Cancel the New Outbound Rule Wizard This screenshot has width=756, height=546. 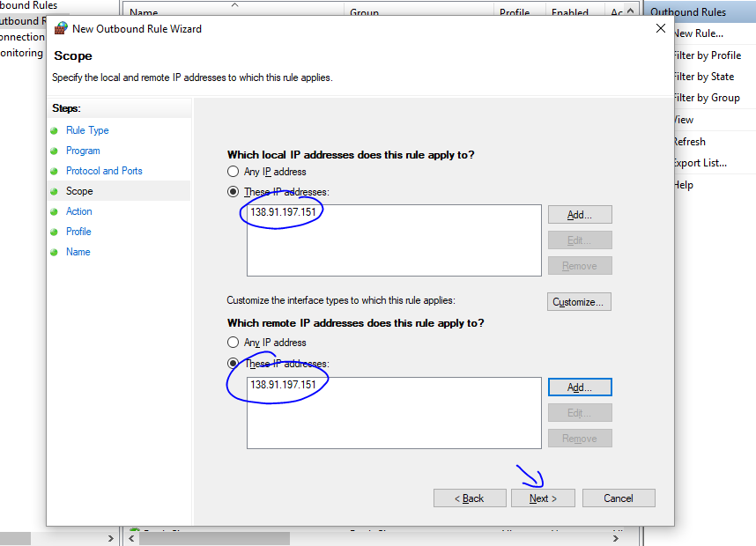tap(619, 498)
